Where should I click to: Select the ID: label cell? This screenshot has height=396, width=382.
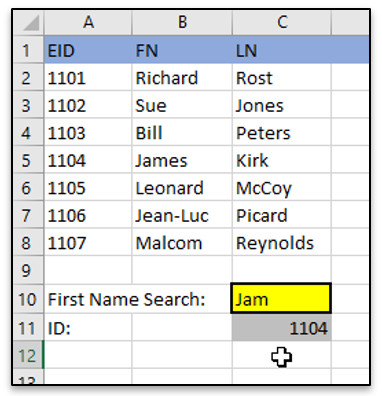[88, 327]
